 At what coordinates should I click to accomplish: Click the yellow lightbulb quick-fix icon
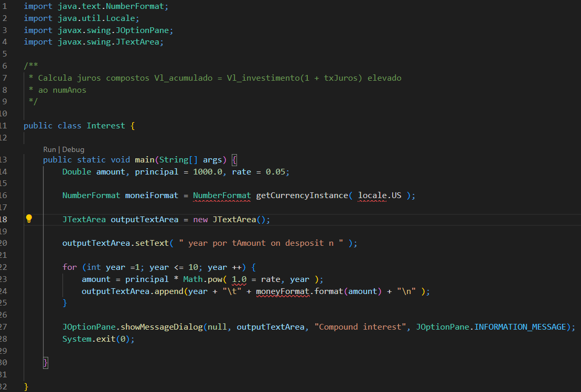[29, 219]
